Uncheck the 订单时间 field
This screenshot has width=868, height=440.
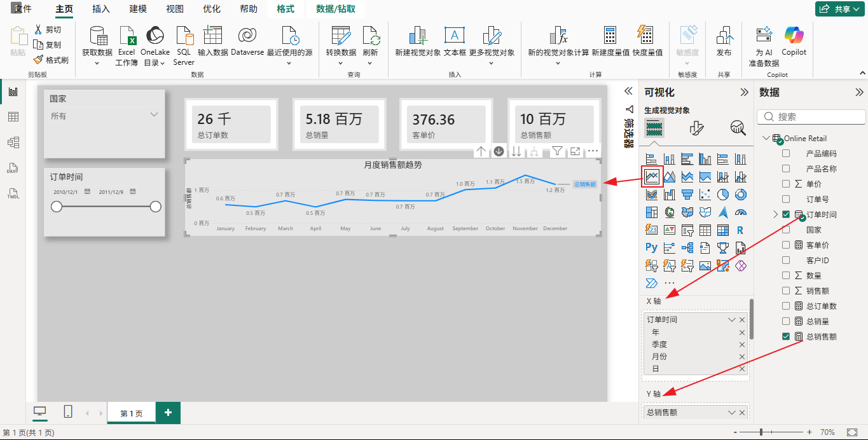click(x=786, y=214)
